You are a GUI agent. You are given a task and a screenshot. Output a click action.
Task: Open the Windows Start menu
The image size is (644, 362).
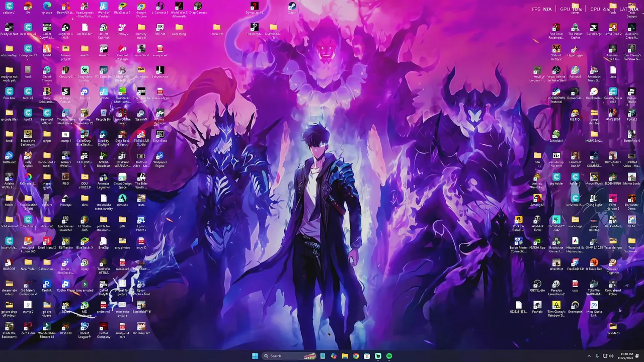255,356
